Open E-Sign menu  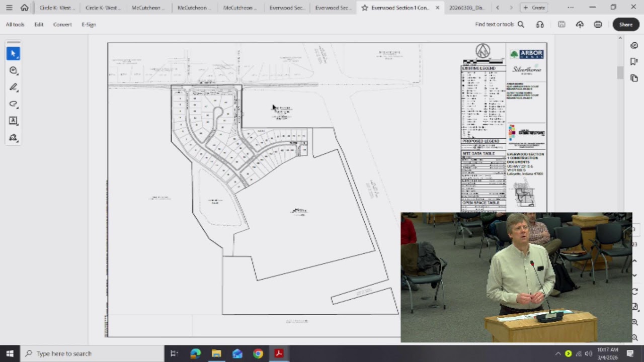point(89,24)
